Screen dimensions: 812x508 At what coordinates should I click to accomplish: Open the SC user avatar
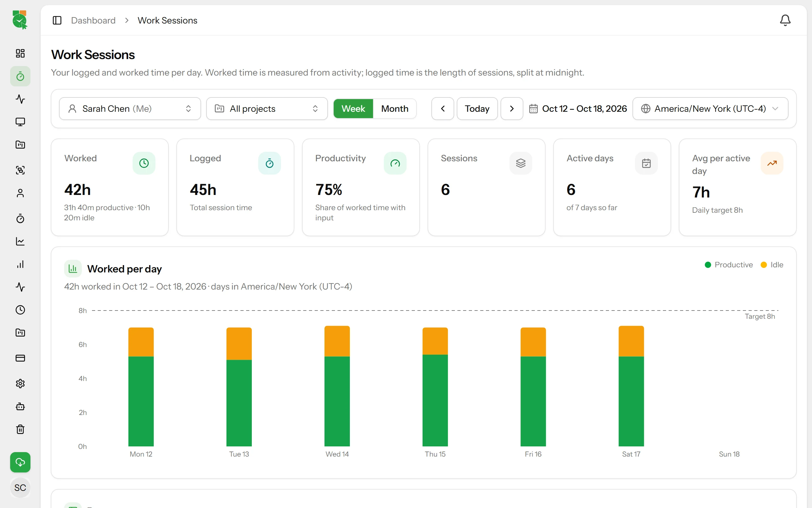tap(20, 487)
